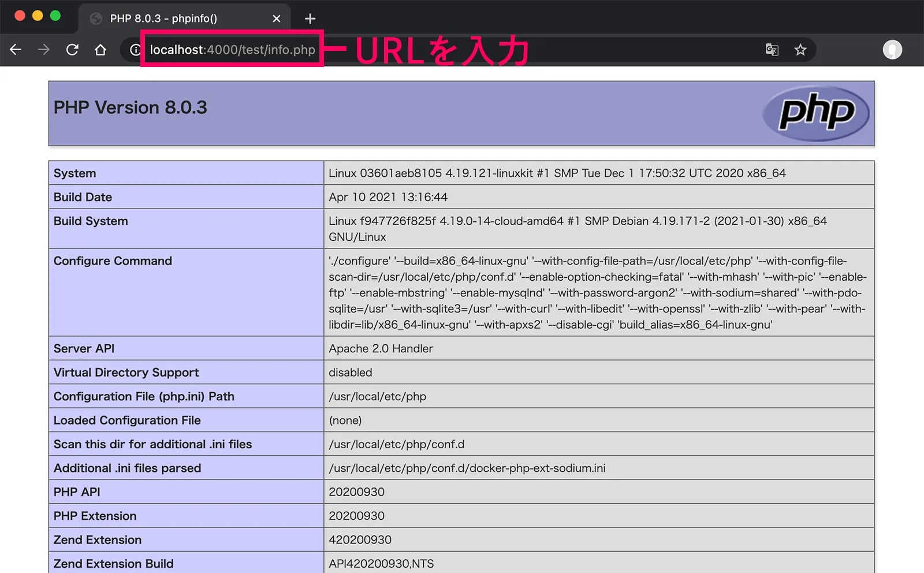Viewport: 924px width, 573px height.
Task: Click the macOS green fullscreen button
Action: point(55,16)
